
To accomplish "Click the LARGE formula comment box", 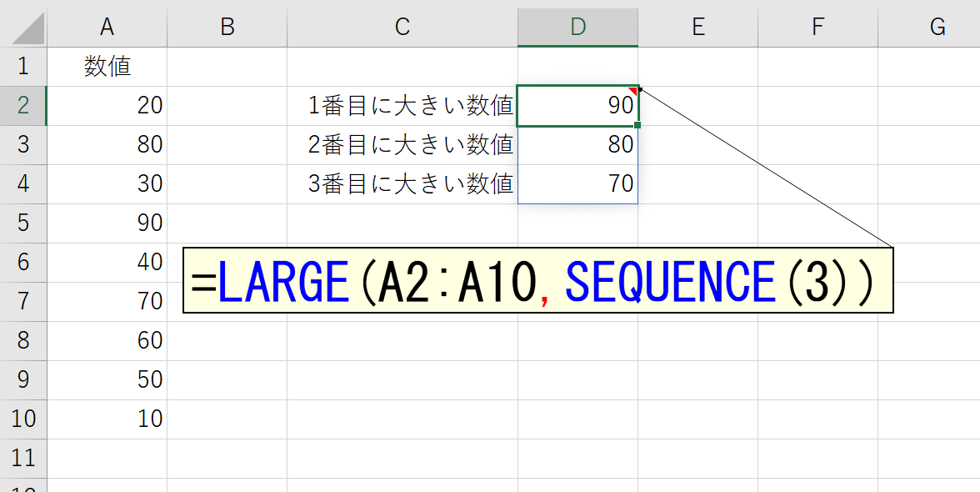I will tap(538, 280).
